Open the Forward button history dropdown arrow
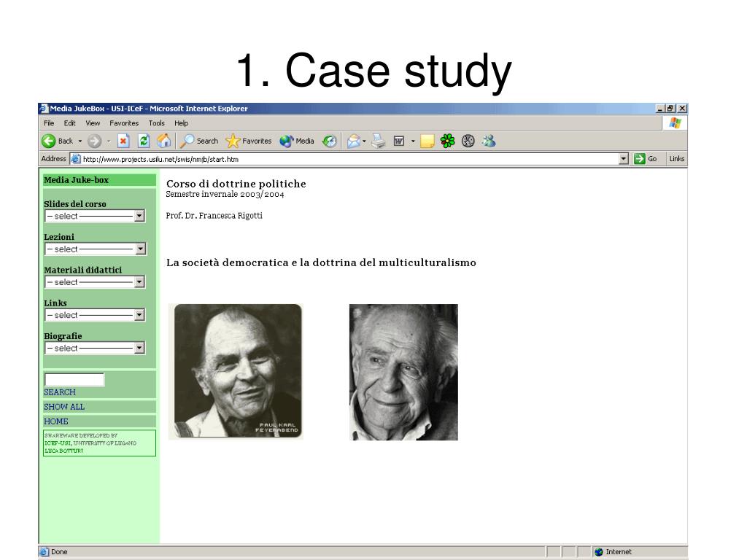 point(109,141)
